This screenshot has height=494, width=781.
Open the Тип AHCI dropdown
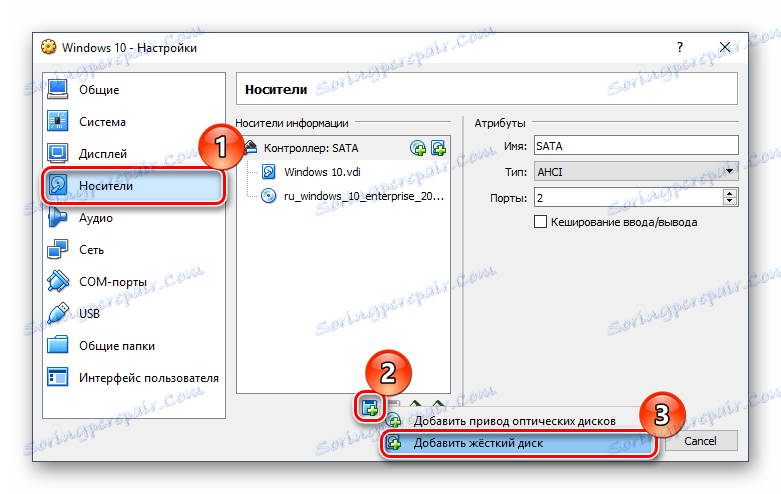tap(636, 172)
